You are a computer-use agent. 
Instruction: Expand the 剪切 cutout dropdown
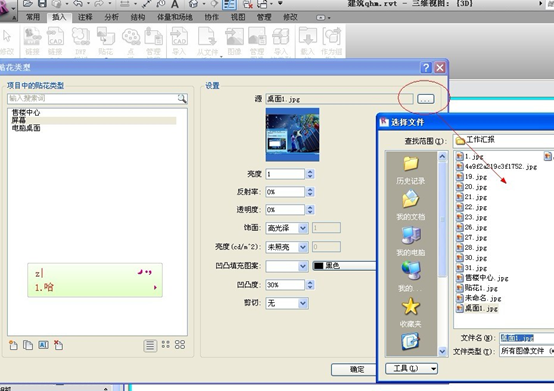(x=303, y=303)
